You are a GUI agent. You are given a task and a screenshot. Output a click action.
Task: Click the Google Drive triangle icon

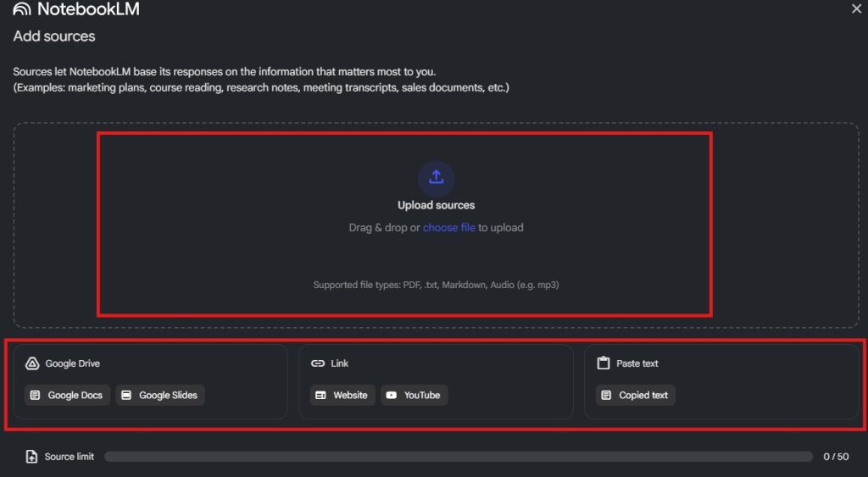coord(32,363)
